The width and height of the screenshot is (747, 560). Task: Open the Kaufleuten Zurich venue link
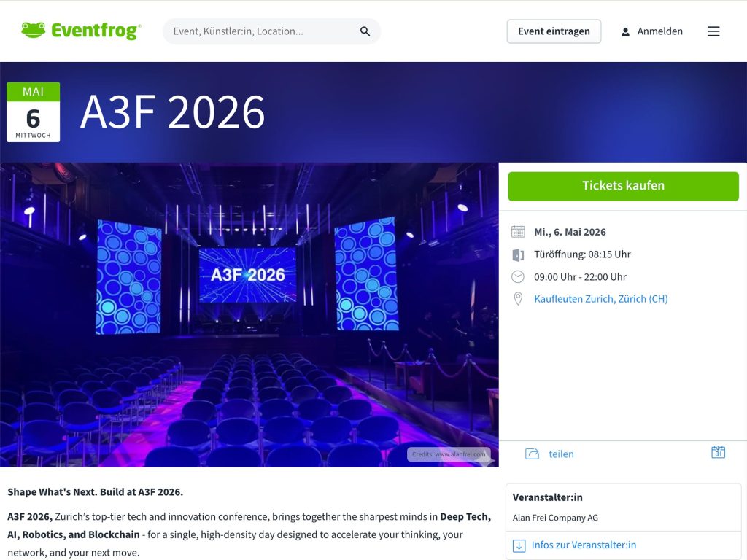tap(600, 298)
